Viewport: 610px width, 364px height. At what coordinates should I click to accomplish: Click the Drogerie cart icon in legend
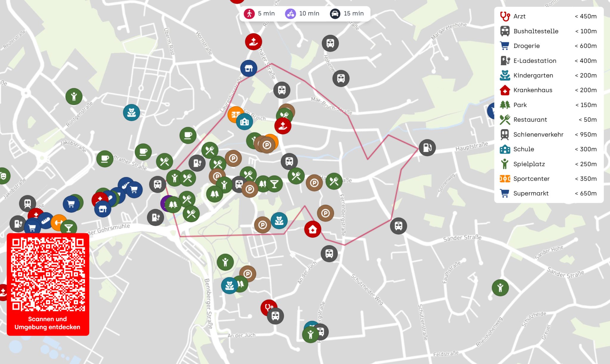(x=505, y=46)
